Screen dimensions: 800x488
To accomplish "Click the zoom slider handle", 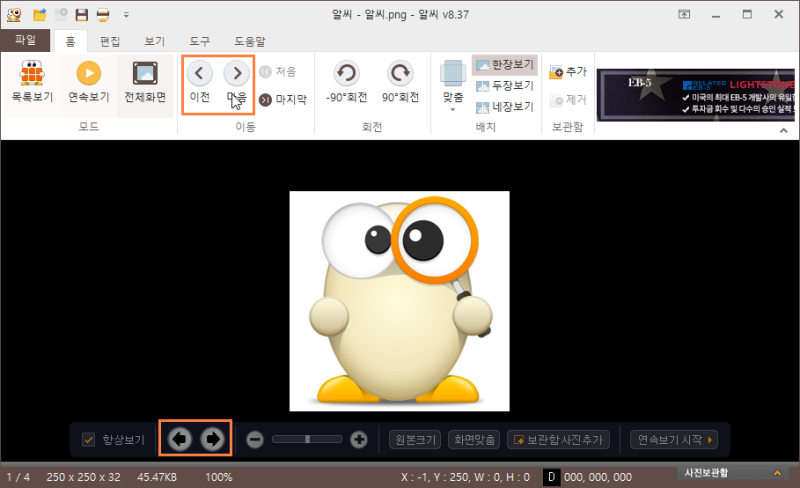I will click(307, 439).
